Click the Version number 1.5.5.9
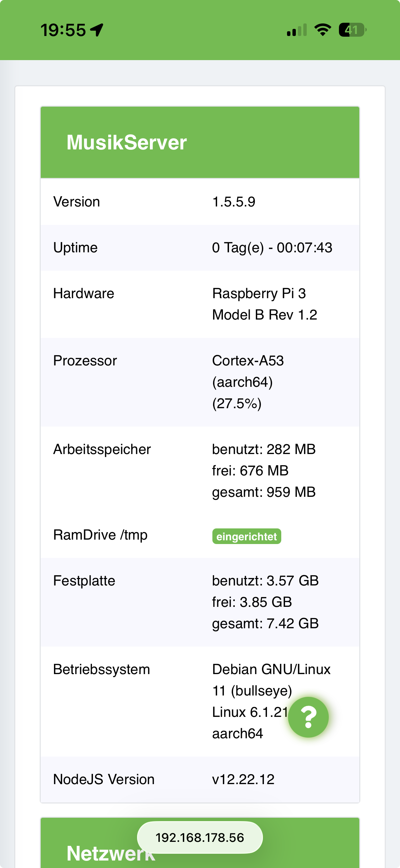Viewport: 400px width, 868px height. pos(234,202)
